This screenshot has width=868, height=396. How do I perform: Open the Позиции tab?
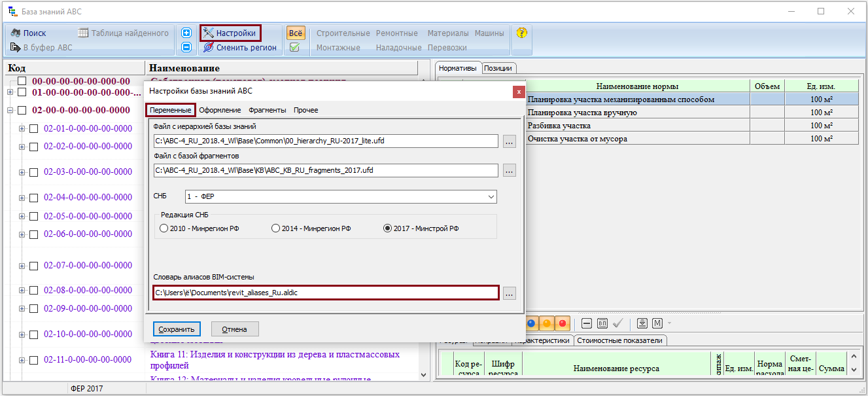coord(499,68)
